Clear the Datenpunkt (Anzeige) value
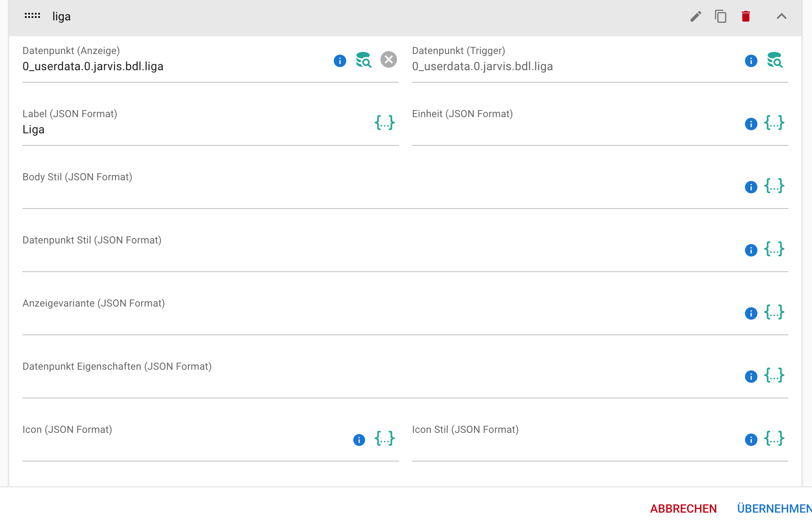812x528 pixels. coord(389,60)
